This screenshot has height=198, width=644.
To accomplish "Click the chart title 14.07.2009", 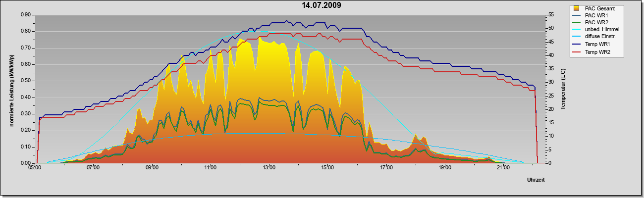I will coord(322,5).
